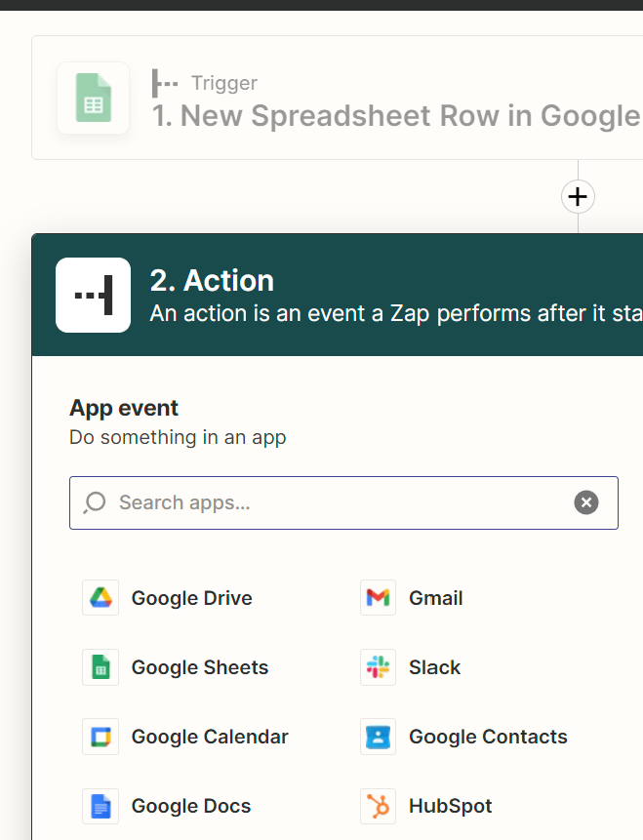Pick the Google Sheets icon in app list
643x840 pixels.
pyautogui.click(x=100, y=667)
